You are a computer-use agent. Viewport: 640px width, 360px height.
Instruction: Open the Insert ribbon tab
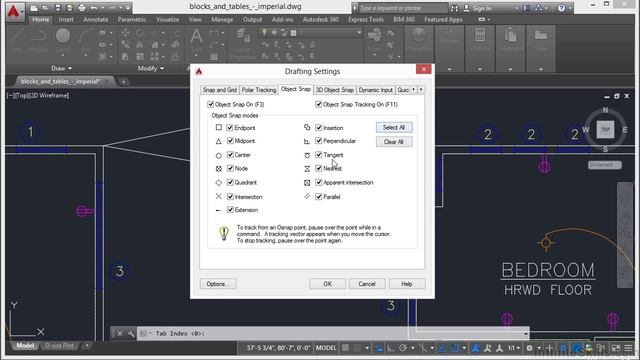pos(66,19)
